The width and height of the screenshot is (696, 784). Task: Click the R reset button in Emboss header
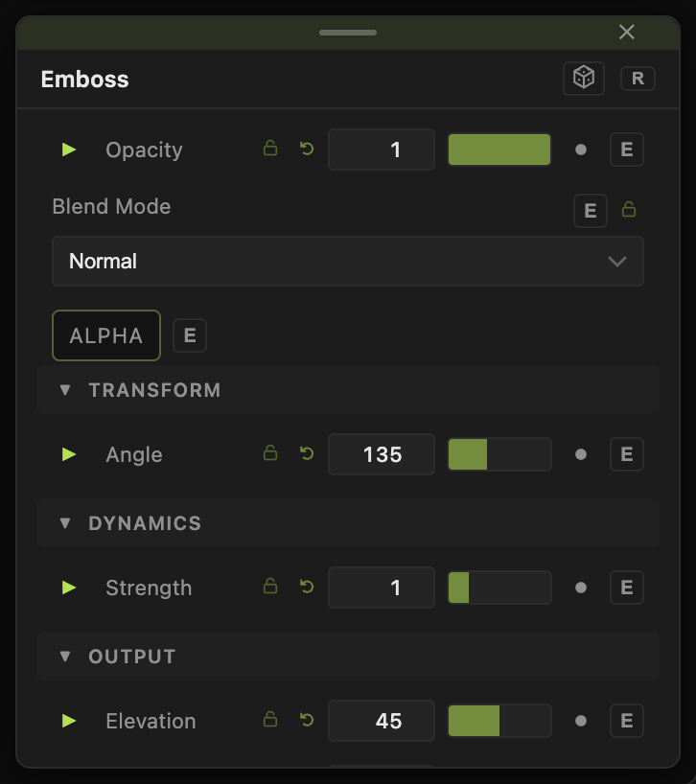(x=638, y=79)
